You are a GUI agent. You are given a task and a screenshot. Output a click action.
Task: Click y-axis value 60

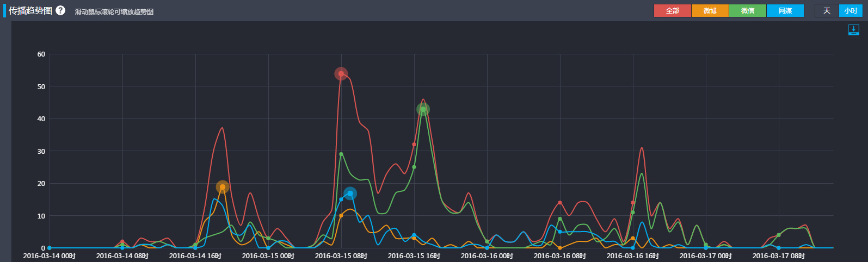41,54
